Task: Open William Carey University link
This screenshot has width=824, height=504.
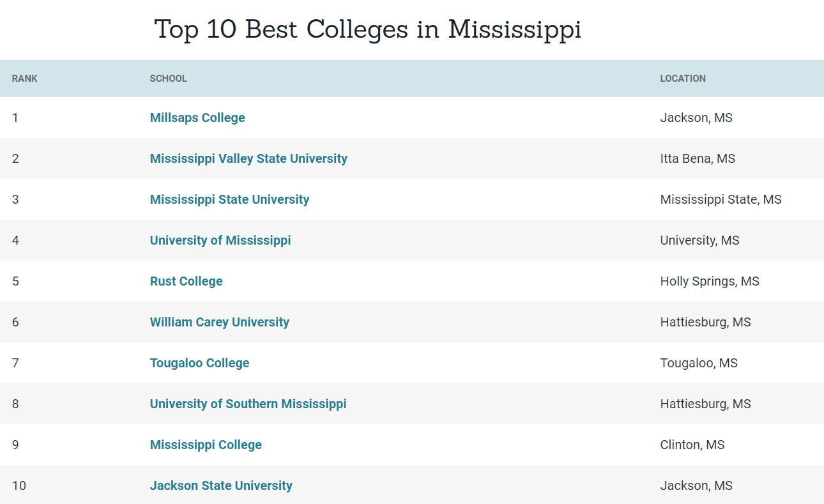Action: click(x=220, y=322)
